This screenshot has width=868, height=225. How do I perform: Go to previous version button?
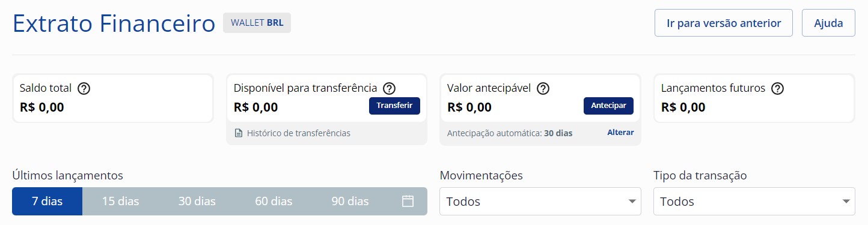tap(724, 23)
